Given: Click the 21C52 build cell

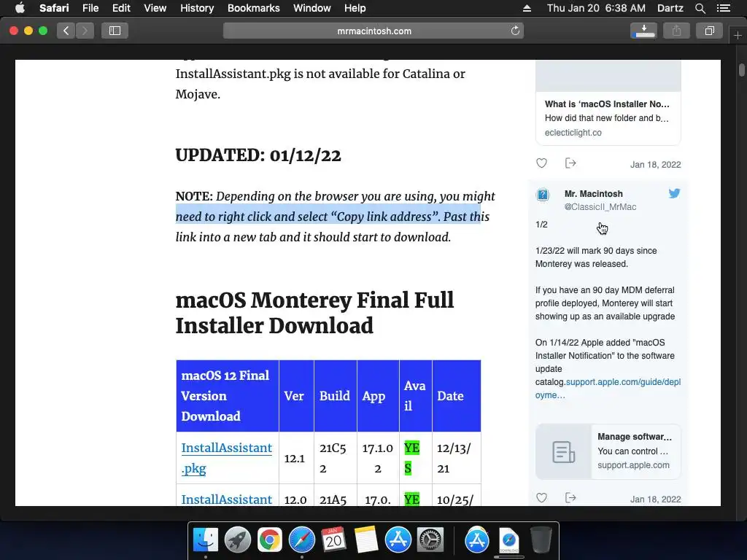Looking at the screenshot, I should [x=335, y=458].
